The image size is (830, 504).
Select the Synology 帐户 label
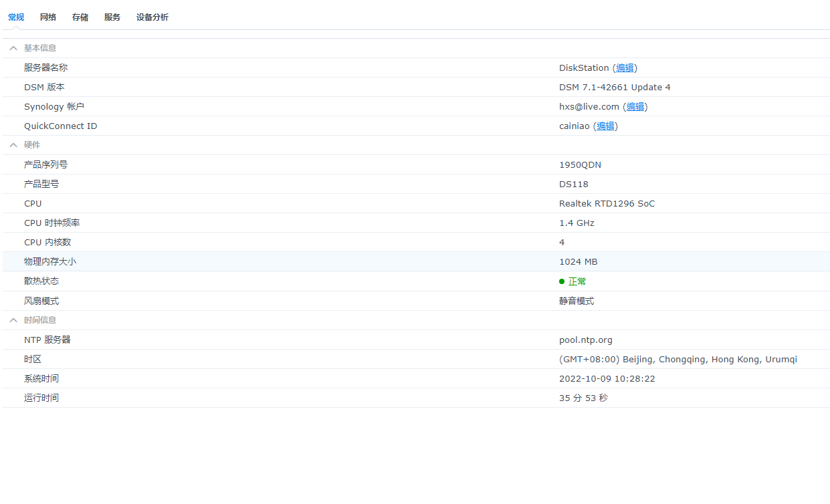point(54,106)
